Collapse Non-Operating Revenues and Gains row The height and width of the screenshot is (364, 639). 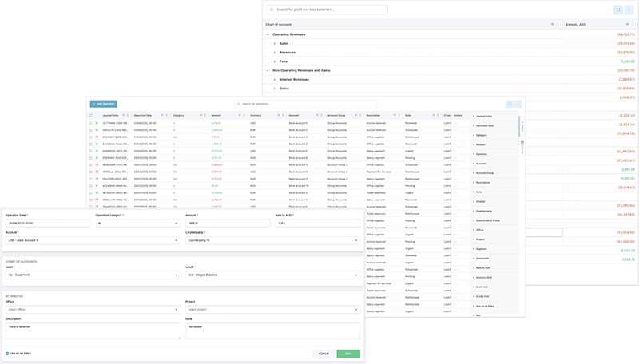tap(268, 70)
